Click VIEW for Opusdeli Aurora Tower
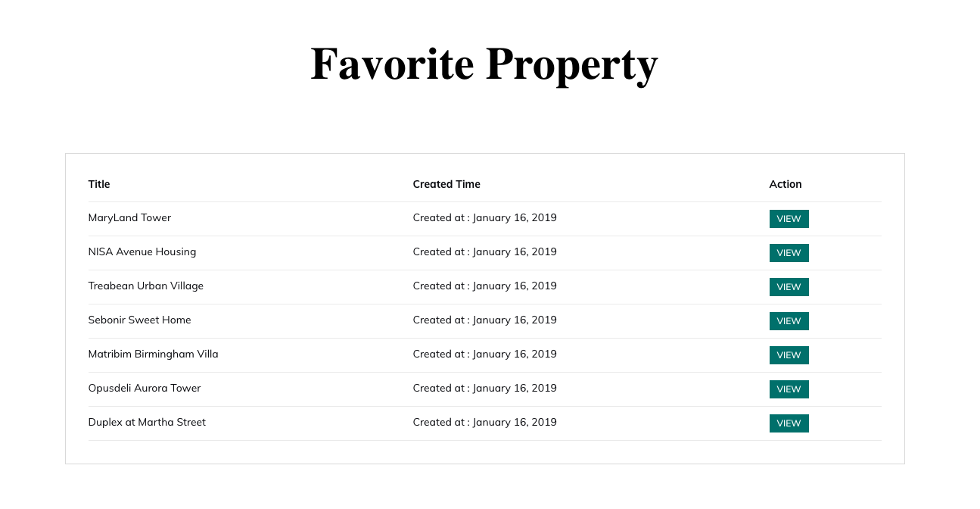 [x=789, y=389]
